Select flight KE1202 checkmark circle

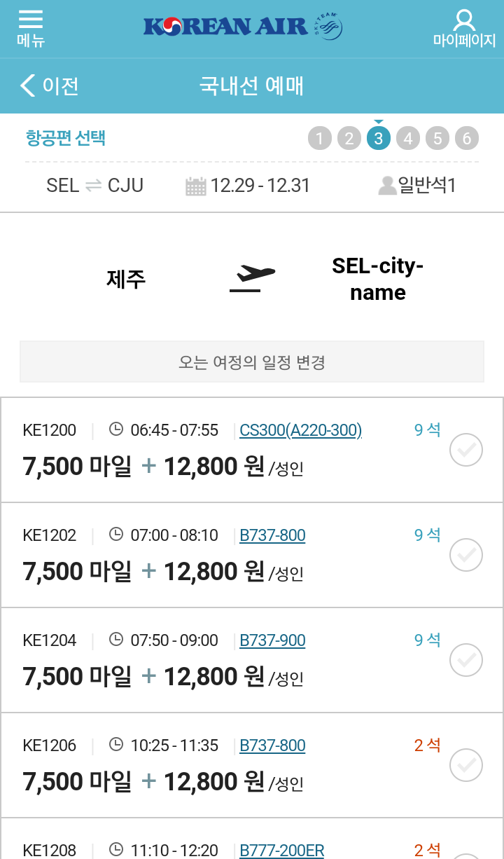click(466, 555)
